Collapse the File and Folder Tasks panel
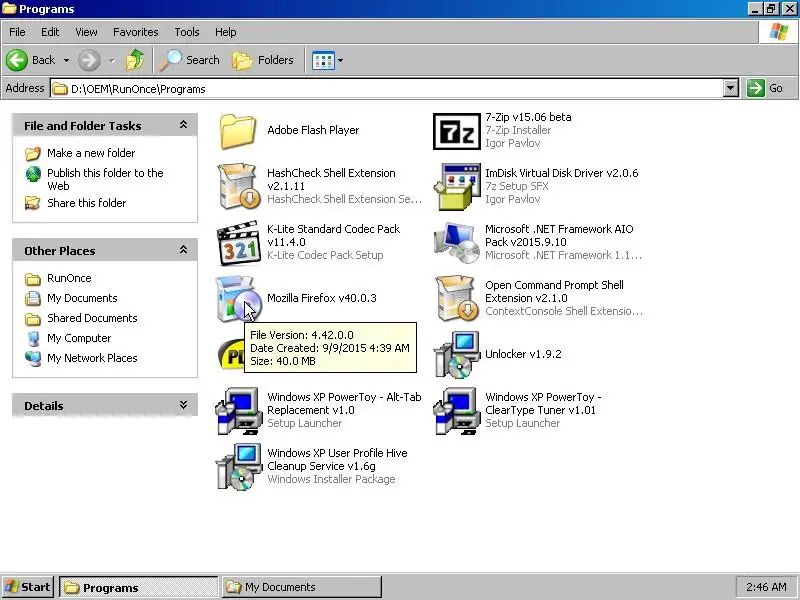The height and width of the screenshot is (600, 800). click(183, 125)
